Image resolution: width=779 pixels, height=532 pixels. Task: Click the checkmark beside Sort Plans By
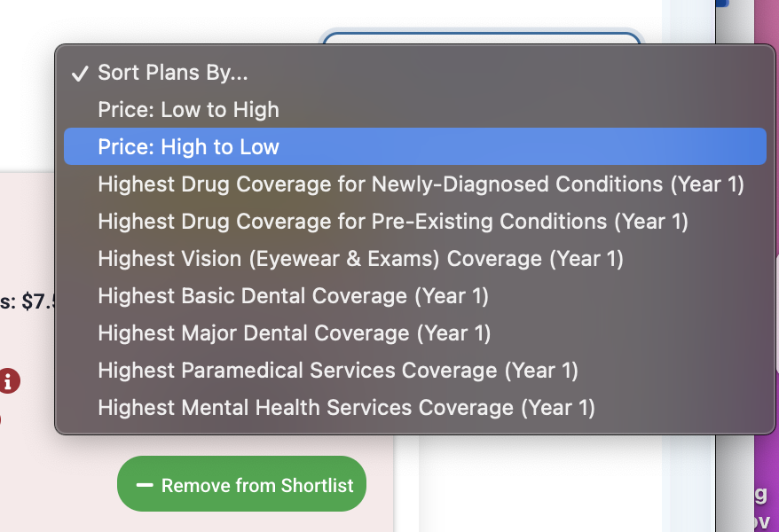pos(79,74)
